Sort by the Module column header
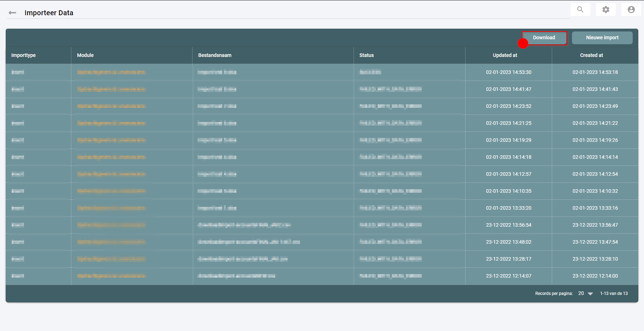This screenshot has height=331, width=644. point(85,55)
